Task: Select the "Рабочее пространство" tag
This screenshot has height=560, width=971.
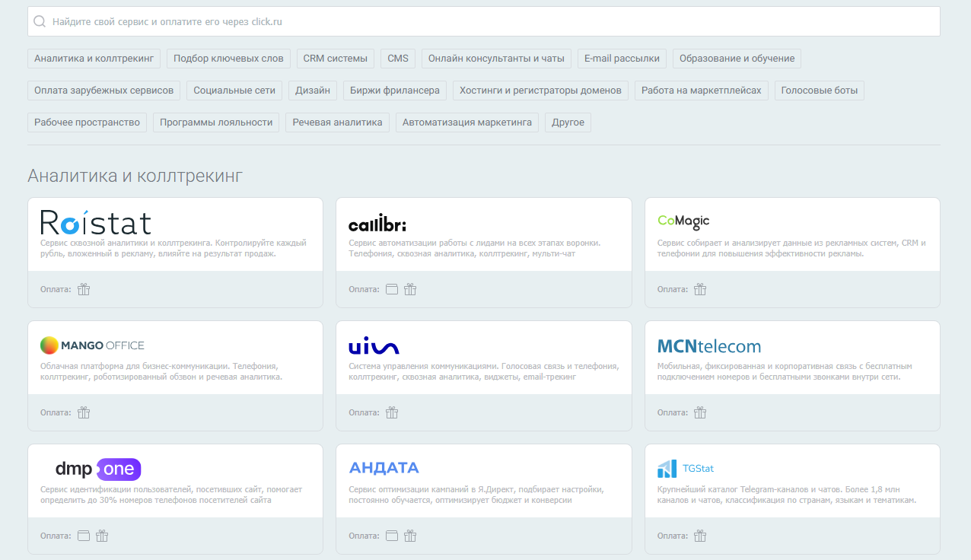Action: pos(88,123)
